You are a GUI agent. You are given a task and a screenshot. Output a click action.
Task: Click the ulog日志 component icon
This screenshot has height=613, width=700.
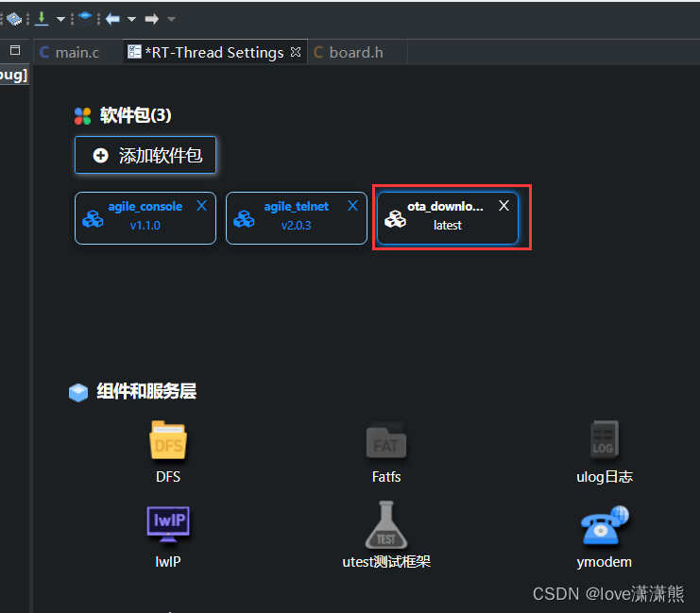point(604,440)
